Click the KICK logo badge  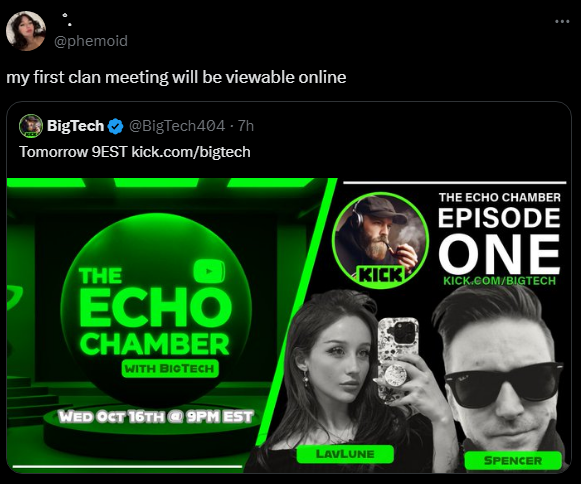(380, 275)
